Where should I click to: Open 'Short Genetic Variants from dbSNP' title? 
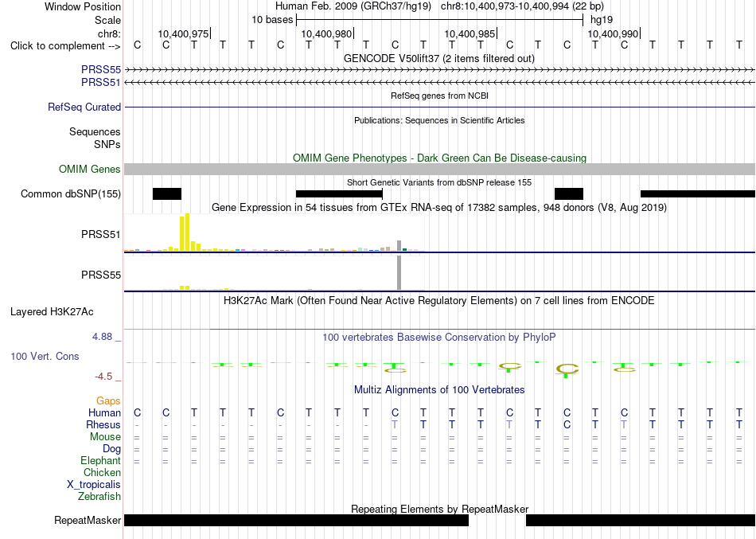coord(439,182)
